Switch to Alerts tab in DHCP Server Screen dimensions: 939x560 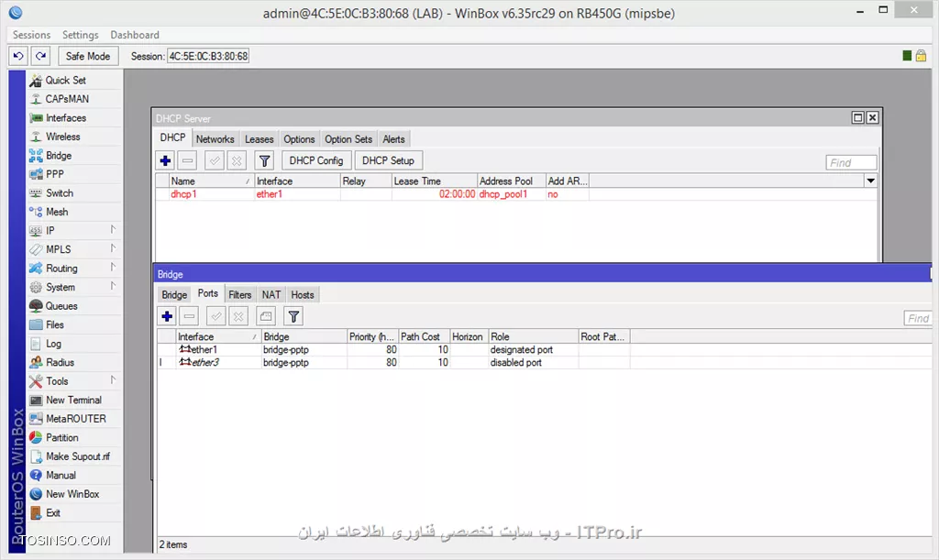coord(393,138)
